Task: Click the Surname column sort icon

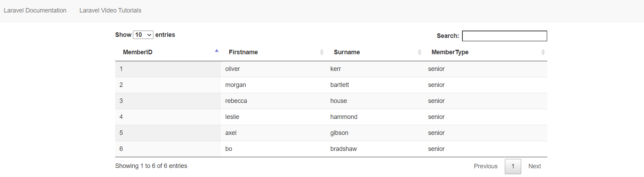Action: point(420,52)
